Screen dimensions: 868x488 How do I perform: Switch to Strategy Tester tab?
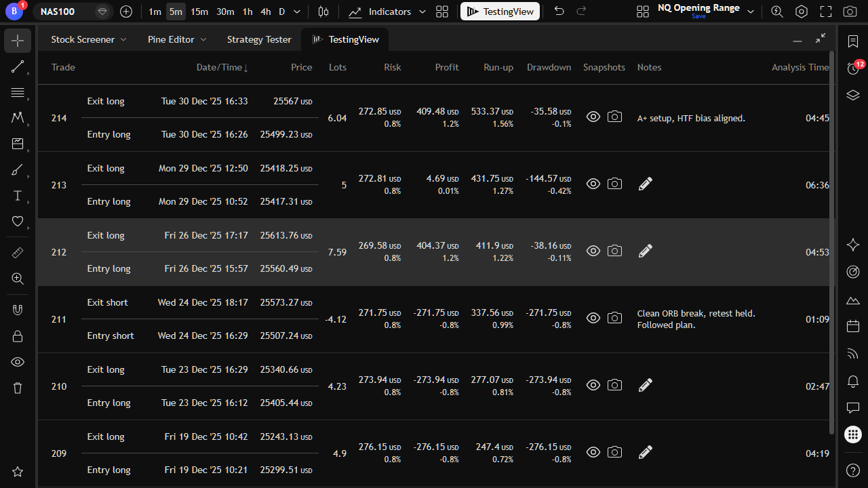coord(259,39)
